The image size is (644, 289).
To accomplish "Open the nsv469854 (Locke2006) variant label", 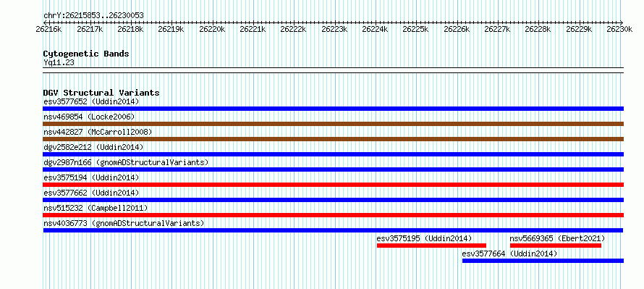I will pyautogui.click(x=89, y=117).
